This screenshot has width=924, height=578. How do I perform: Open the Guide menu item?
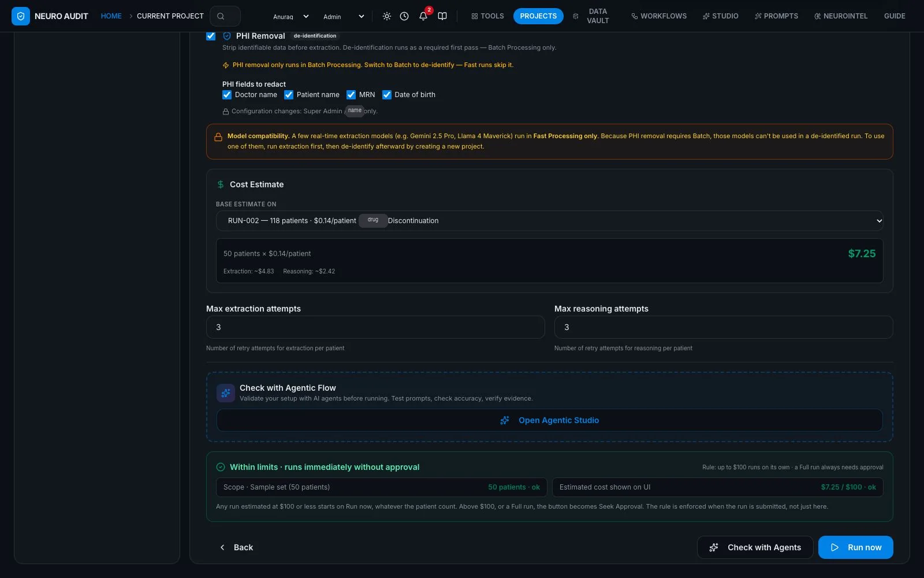(x=895, y=16)
